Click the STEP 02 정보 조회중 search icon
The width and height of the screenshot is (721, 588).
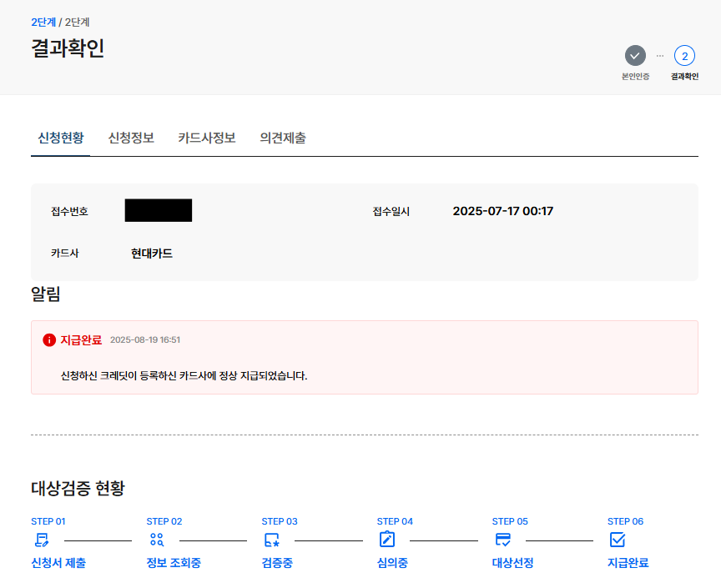(156, 539)
